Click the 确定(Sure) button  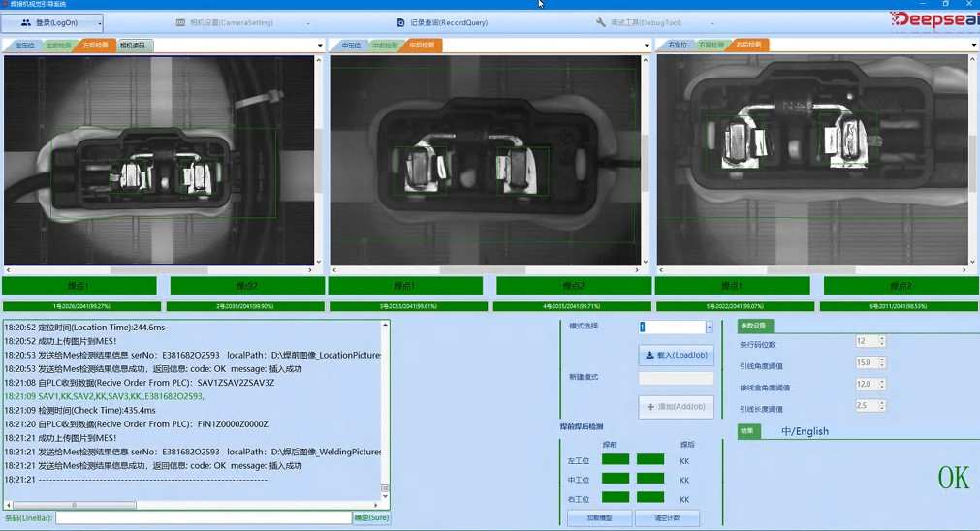[x=371, y=518]
